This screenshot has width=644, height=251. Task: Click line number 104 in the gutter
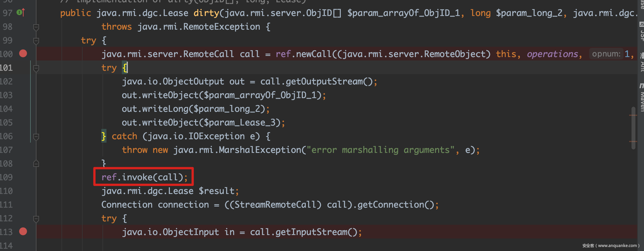(6, 109)
